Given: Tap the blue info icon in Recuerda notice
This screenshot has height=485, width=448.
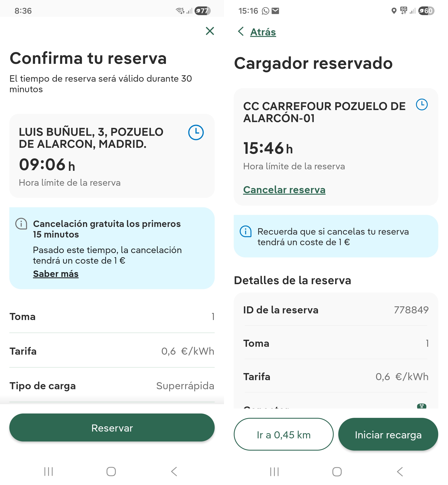Looking at the screenshot, I should point(245,232).
